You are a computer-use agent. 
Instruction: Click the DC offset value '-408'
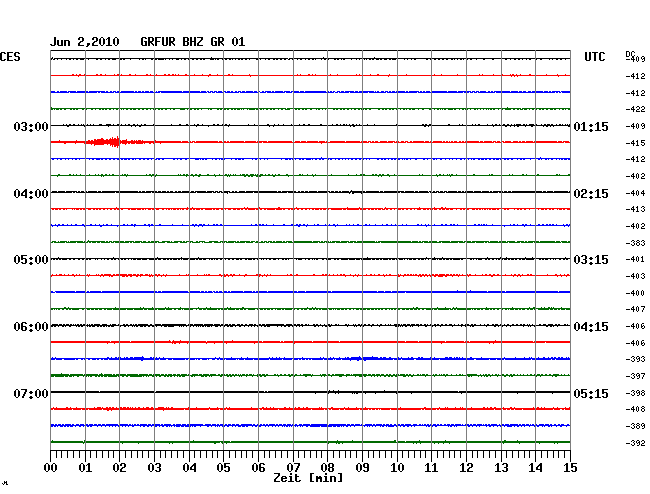(x=635, y=409)
